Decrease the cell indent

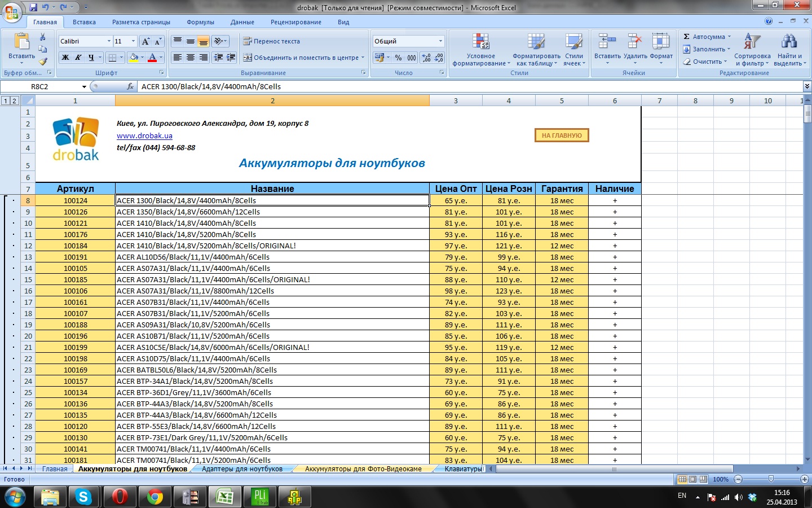tap(218, 58)
